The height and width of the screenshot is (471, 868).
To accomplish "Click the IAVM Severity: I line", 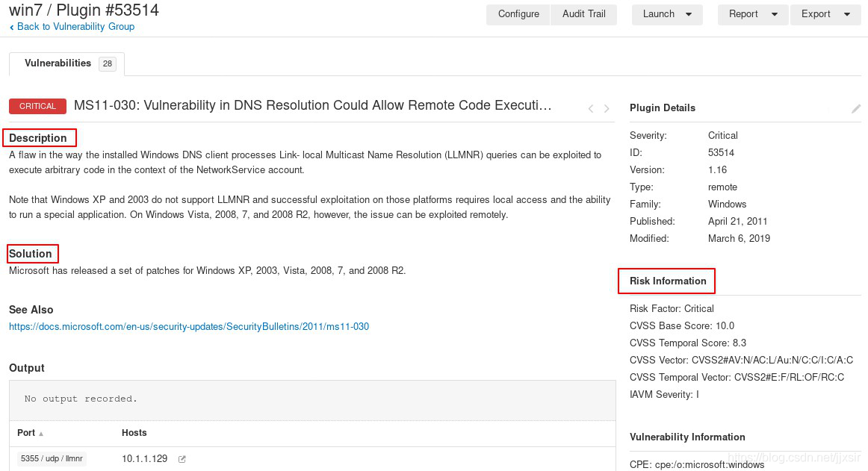I will click(664, 394).
